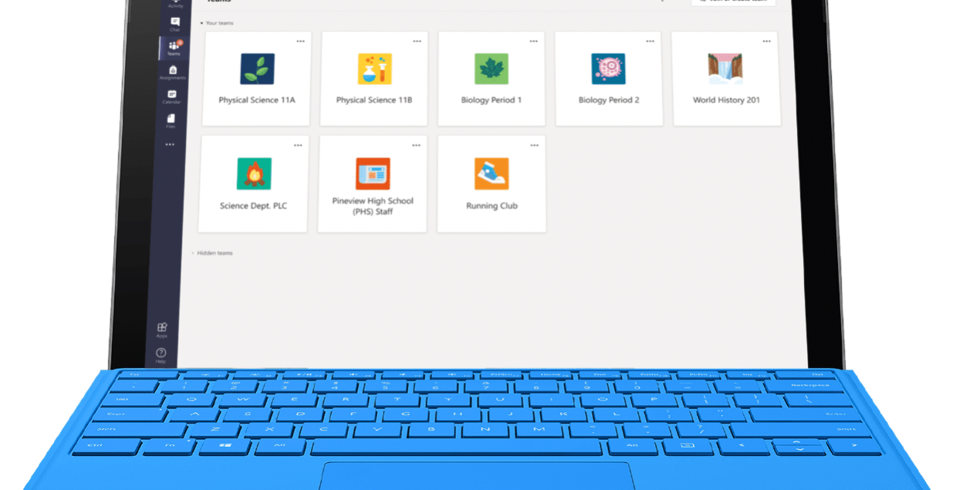Open the Calendar sidebar icon
The width and height of the screenshot is (980, 490).
(171, 96)
